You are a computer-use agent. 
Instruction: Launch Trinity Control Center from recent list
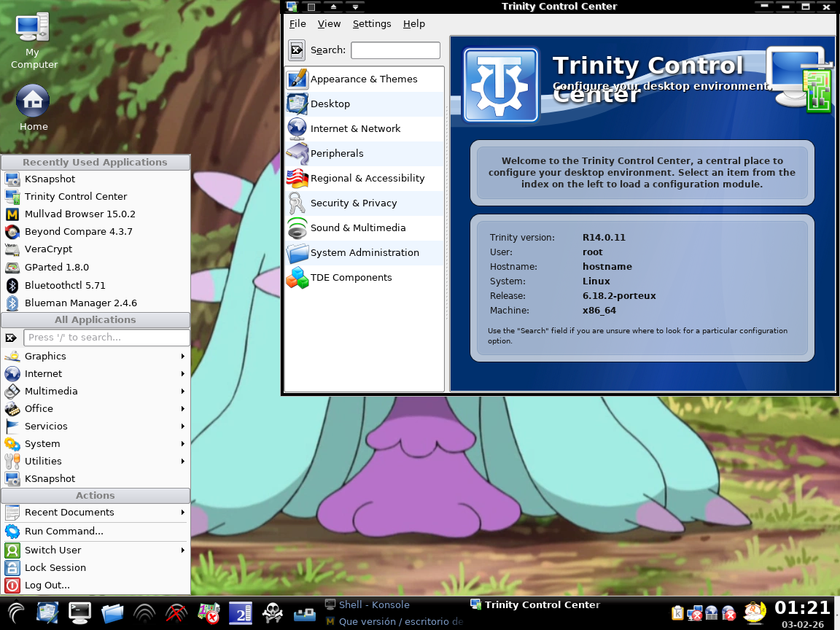[x=96, y=197]
